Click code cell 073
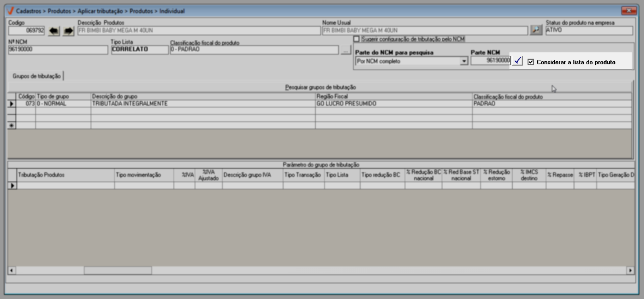Image resolution: width=644 pixels, height=299 pixels. click(x=26, y=104)
